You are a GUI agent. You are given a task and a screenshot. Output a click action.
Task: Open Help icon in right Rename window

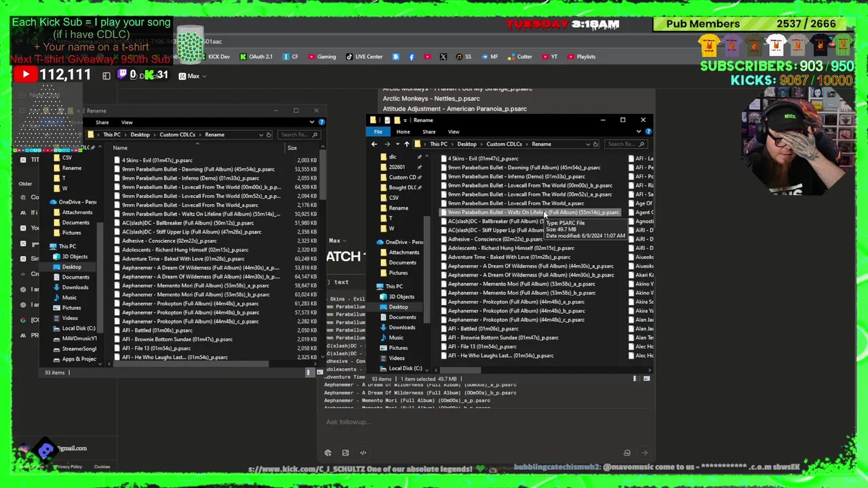[x=648, y=131]
